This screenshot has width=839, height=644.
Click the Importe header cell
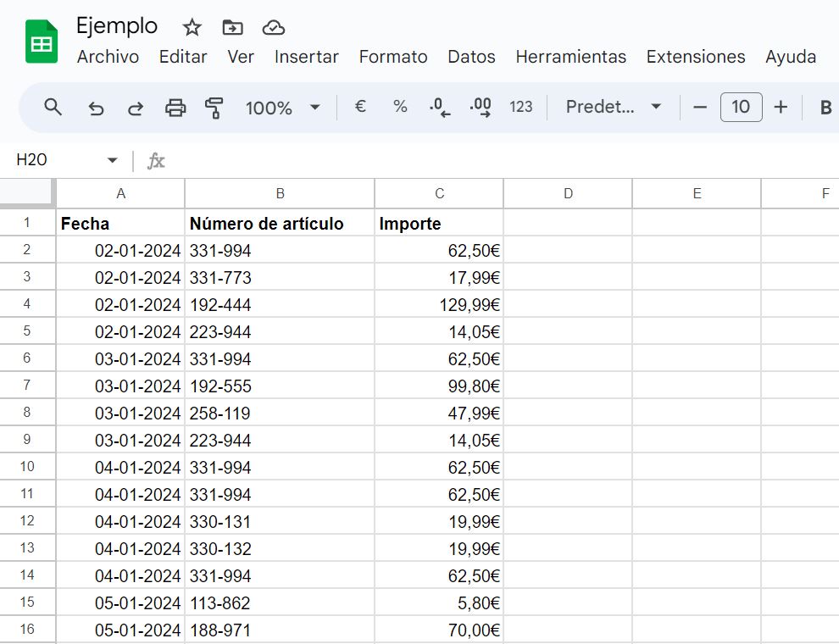[x=439, y=223]
